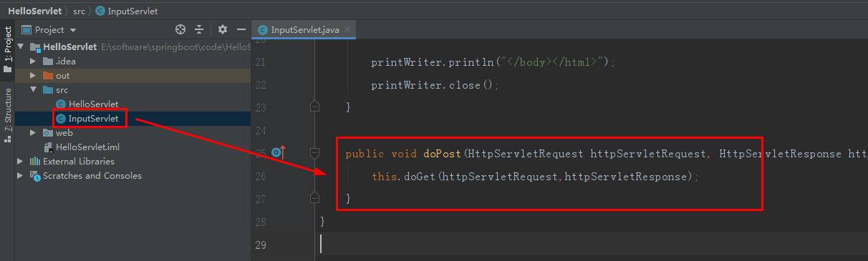
Task: Click the println body/html statement line 21
Action: pos(493,62)
